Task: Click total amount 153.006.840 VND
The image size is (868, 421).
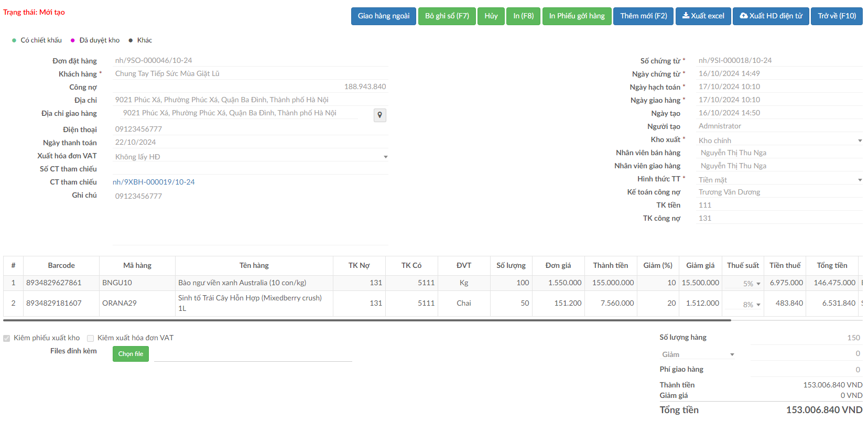Action: (824, 410)
